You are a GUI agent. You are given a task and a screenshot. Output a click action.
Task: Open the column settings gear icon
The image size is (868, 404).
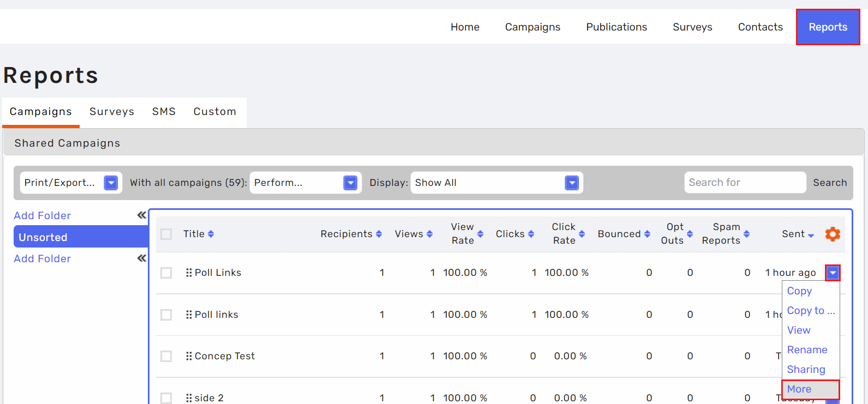(833, 234)
